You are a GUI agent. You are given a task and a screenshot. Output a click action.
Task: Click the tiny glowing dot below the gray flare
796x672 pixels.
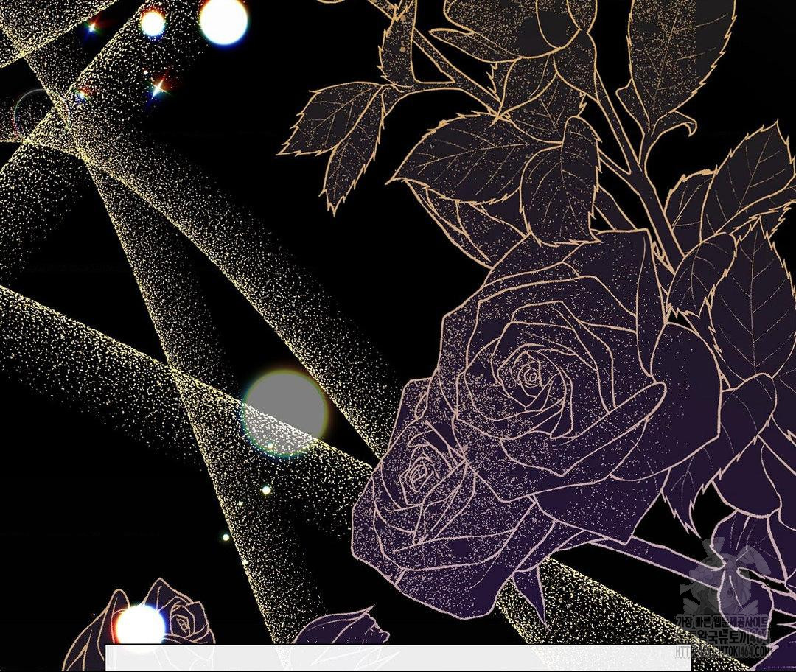tap(266, 489)
